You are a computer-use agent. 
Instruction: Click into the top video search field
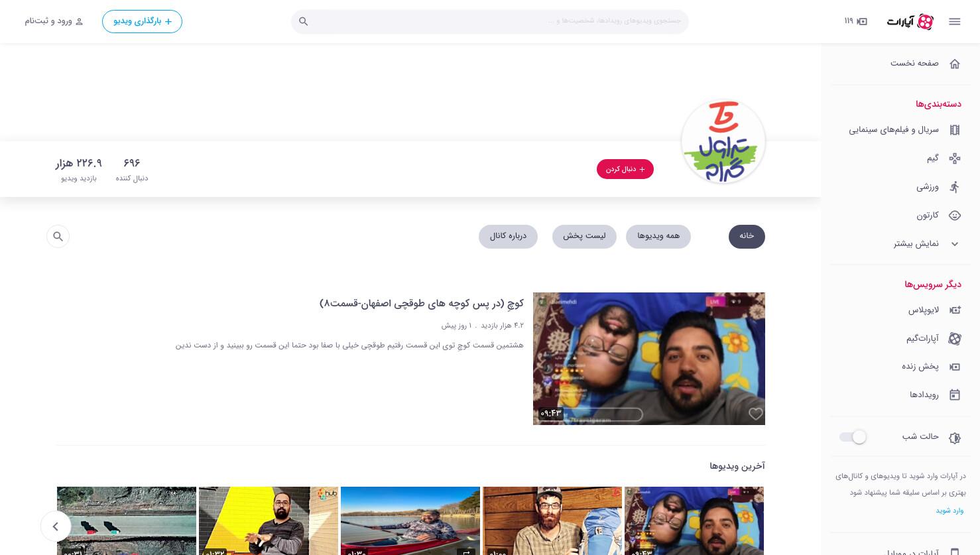[497, 21]
